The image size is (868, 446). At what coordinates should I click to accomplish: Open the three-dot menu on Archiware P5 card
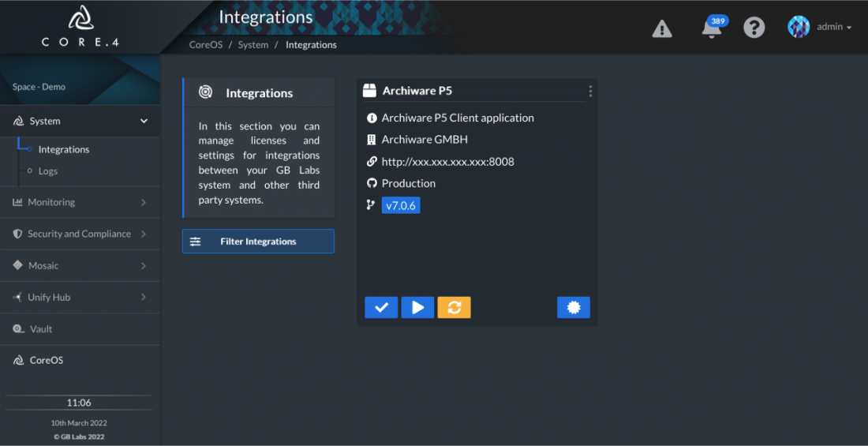(591, 91)
